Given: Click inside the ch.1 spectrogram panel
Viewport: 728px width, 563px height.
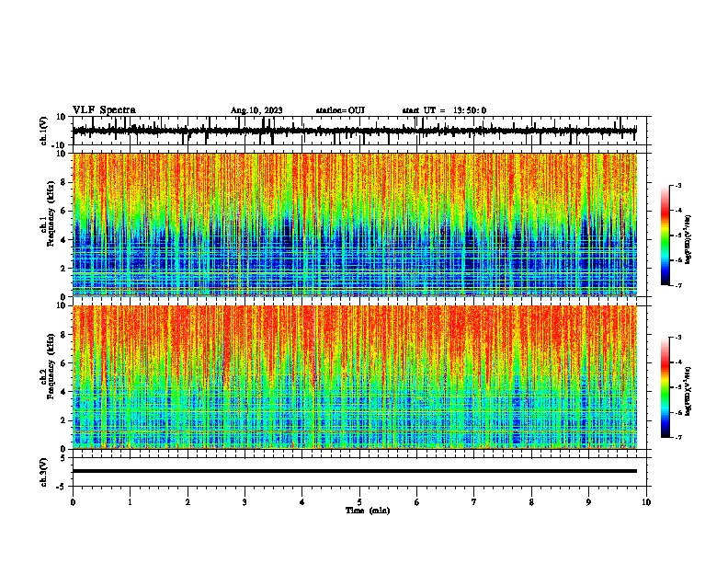Looking at the screenshot, I should 355,224.
